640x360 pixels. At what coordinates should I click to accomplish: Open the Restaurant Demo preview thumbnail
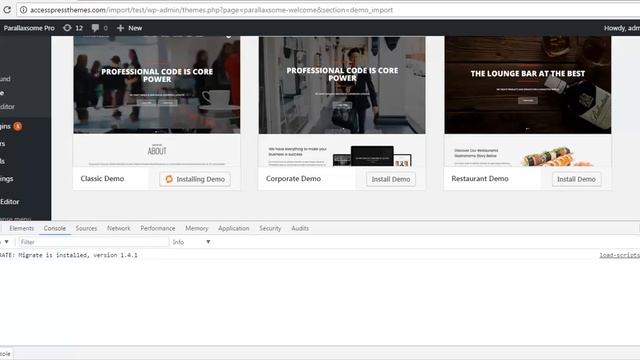[x=528, y=101]
